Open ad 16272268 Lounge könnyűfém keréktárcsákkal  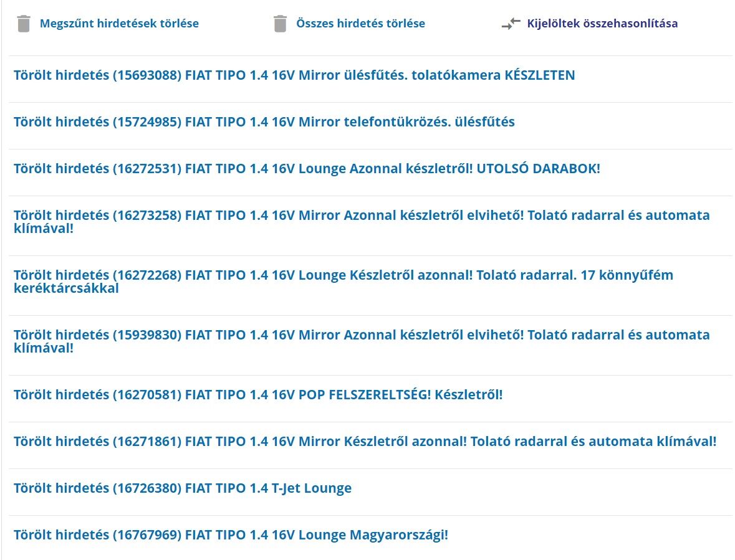click(343, 275)
